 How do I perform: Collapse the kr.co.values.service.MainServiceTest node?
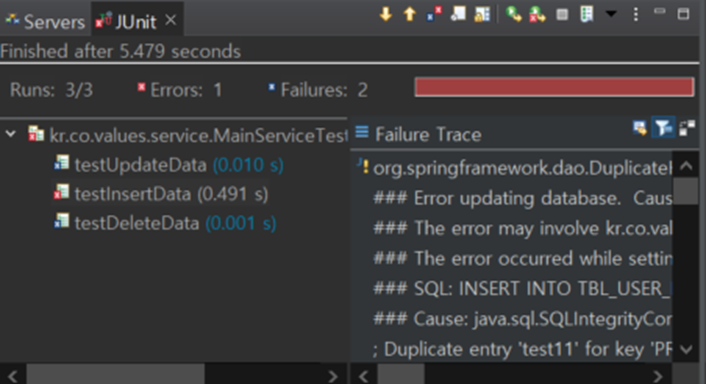[11, 134]
